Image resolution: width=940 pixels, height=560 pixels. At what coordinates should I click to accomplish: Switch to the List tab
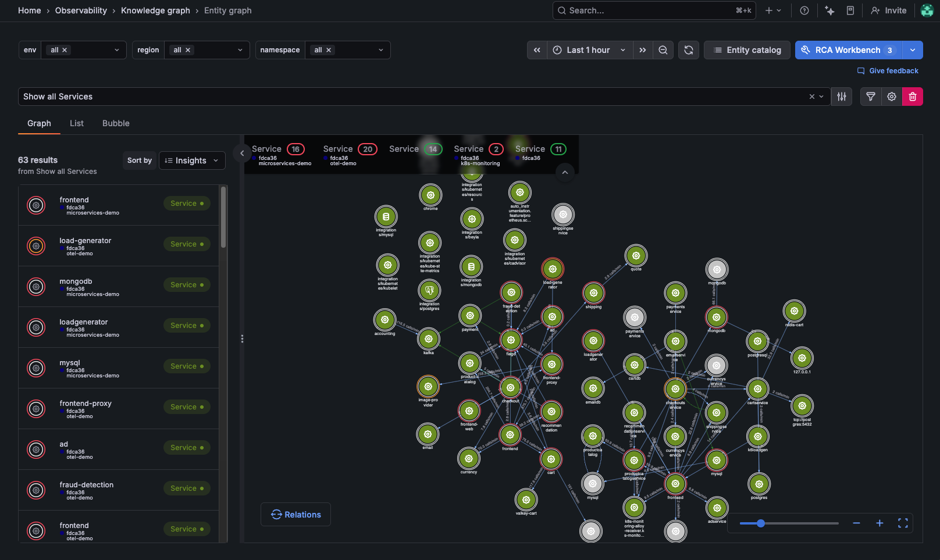[77, 123]
